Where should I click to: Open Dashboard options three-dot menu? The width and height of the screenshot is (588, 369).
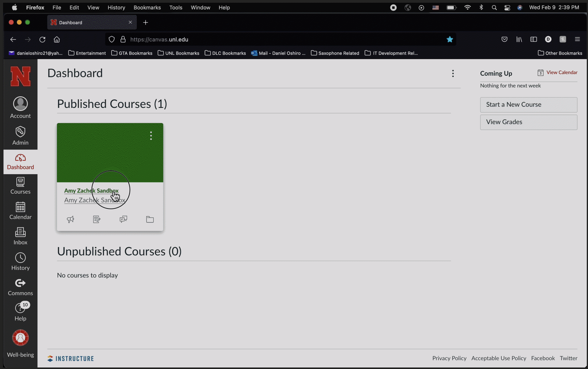[453, 73]
